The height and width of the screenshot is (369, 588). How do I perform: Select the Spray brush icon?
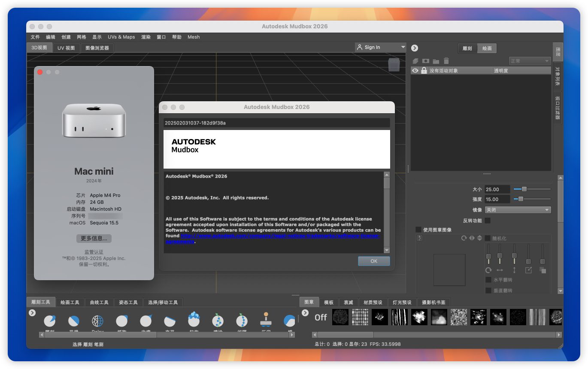pos(218,320)
